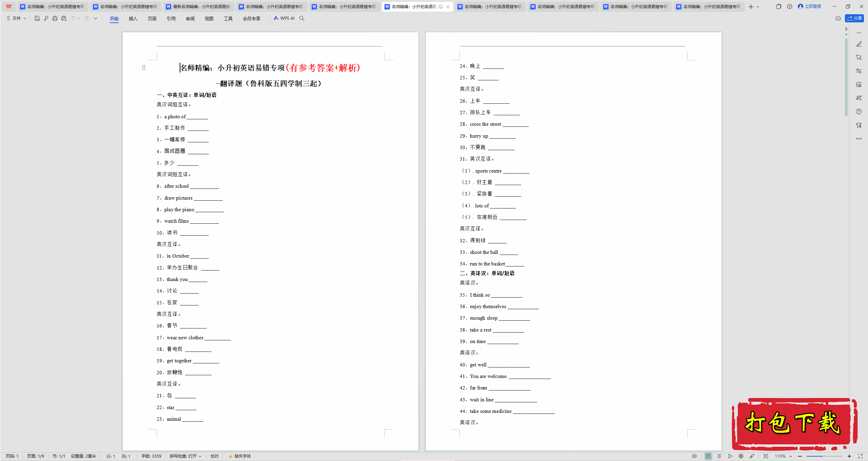The image size is (868, 461).
Task: Collapse the right sidebar with minus icon
Action: 859,33
